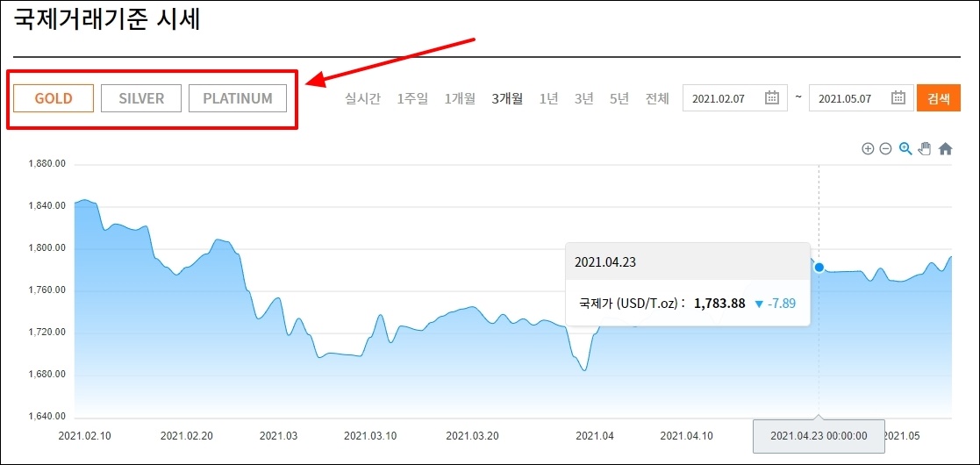The height and width of the screenshot is (465, 980).
Task: Select the 1주일 period
Action: [x=412, y=99]
